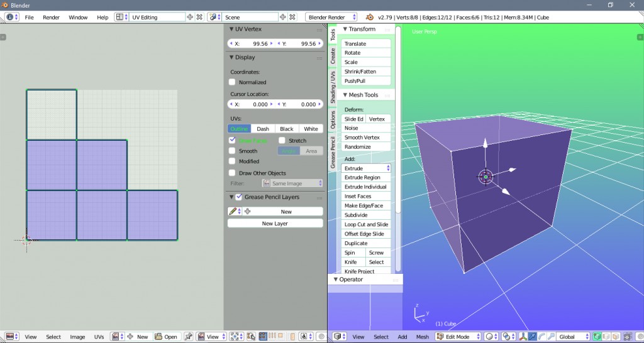Toggle the translate manipulator arrow icon

pyautogui.click(x=533, y=337)
